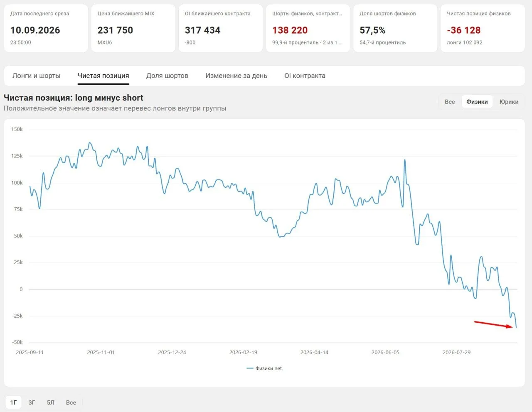This screenshot has height=412, width=532.
Task: Click the x-axis label 2025-11-01
Action: pyautogui.click(x=101, y=352)
